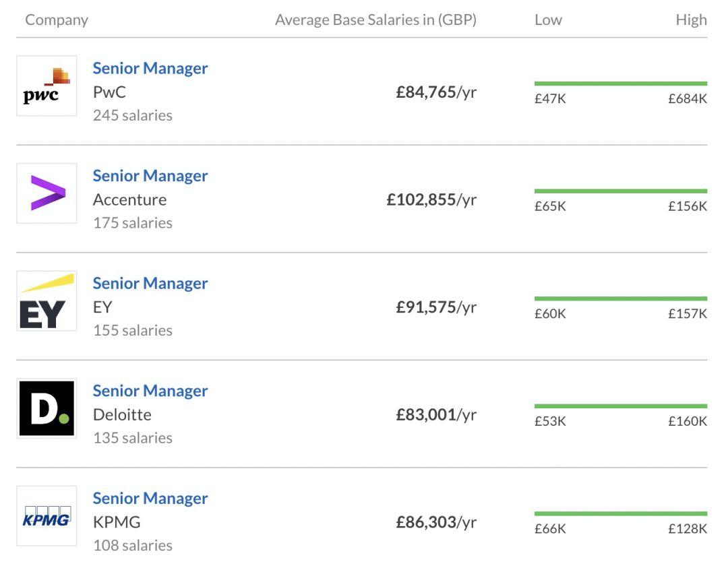The image size is (728, 568).
Task: Click Average Base Salaries column header
Action: coord(375,20)
